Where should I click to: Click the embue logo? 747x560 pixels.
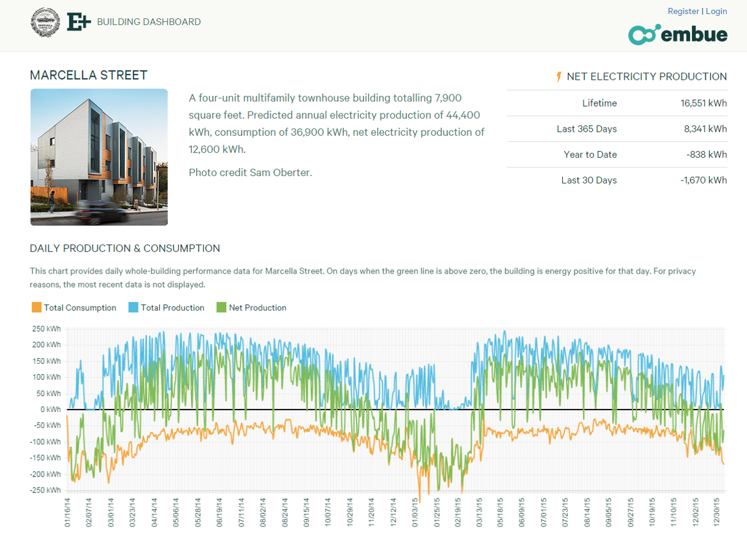click(x=677, y=35)
